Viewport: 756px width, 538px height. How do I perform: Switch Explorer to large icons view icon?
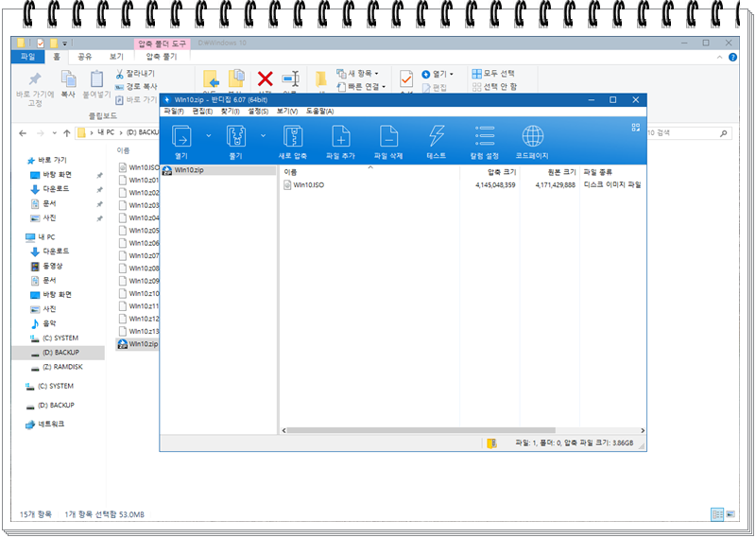click(730, 514)
